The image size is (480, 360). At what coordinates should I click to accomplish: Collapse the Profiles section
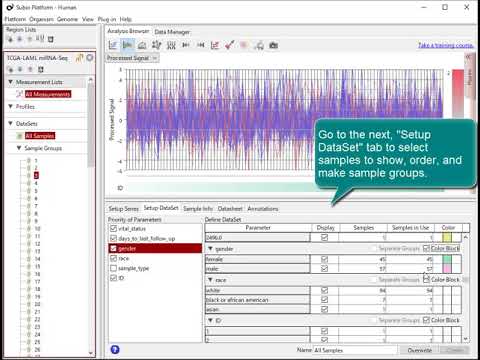coord(11,106)
